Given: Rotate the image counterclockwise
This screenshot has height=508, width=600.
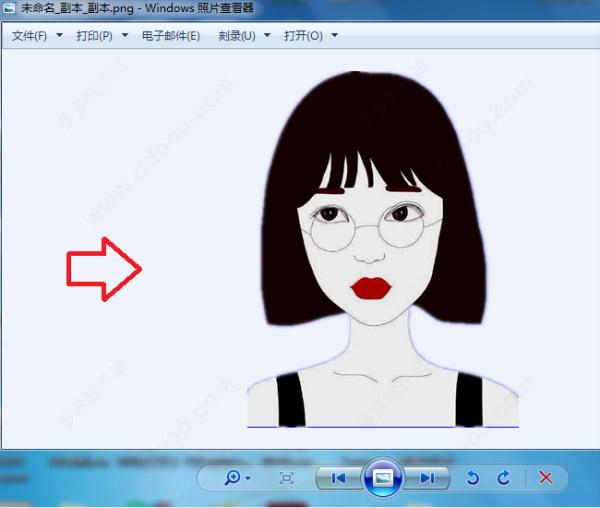Looking at the screenshot, I should (x=473, y=478).
